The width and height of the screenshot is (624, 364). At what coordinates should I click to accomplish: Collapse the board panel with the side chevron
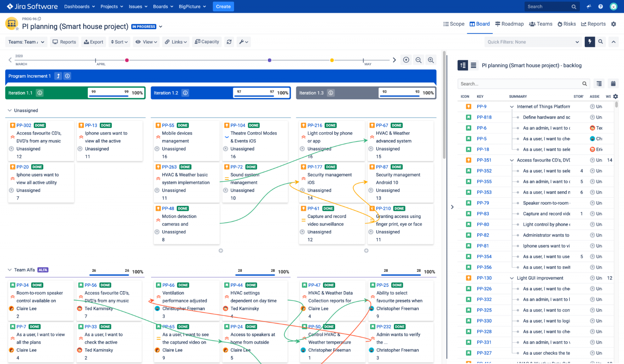coord(452,207)
